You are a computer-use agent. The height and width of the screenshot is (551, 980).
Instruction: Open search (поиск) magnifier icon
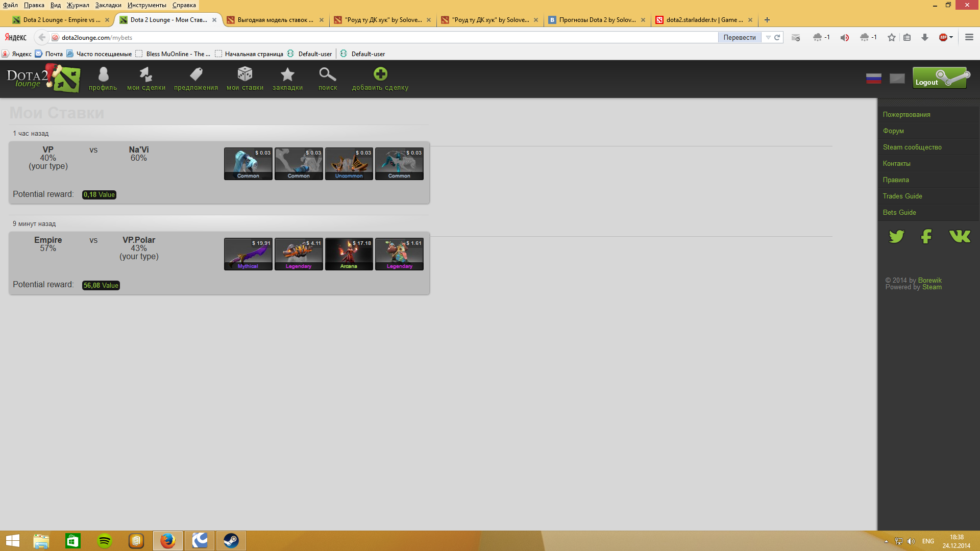point(328,79)
